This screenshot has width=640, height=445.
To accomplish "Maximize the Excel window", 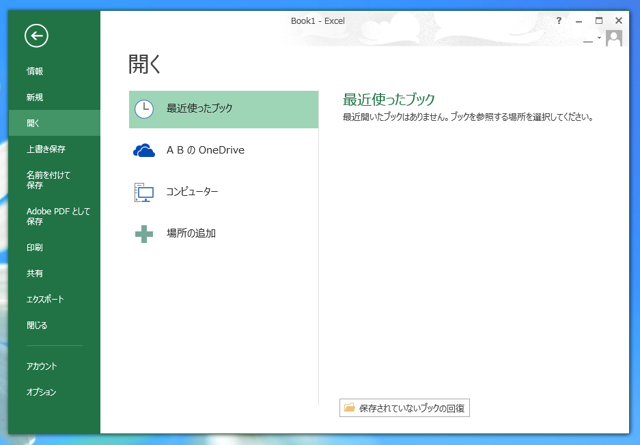I will [x=599, y=20].
